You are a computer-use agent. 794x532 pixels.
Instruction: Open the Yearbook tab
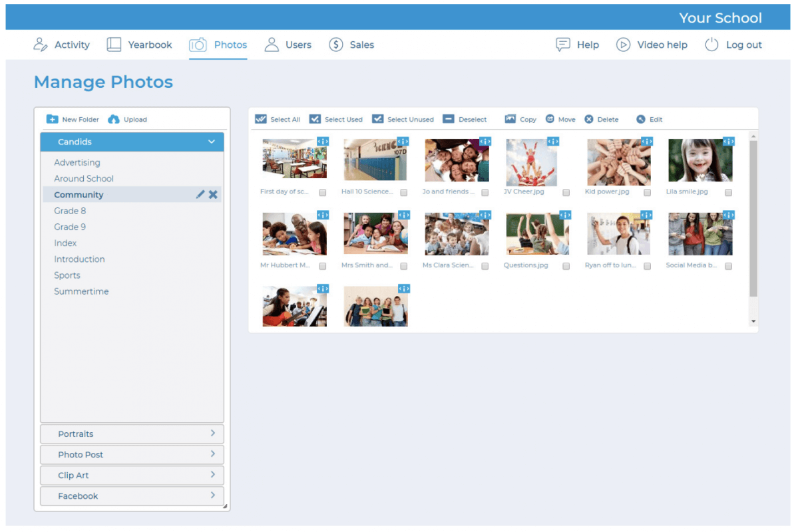pos(140,45)
